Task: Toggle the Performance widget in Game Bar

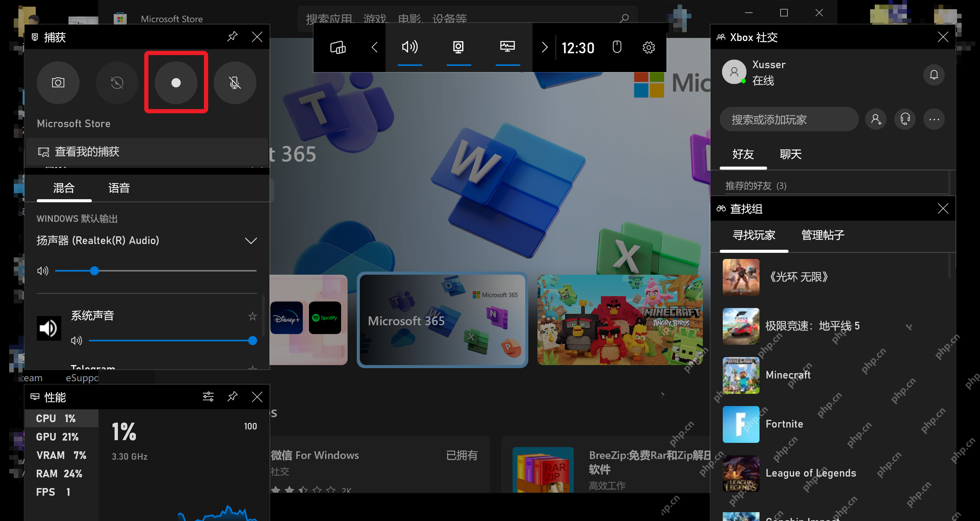Action: coord(508,48)
